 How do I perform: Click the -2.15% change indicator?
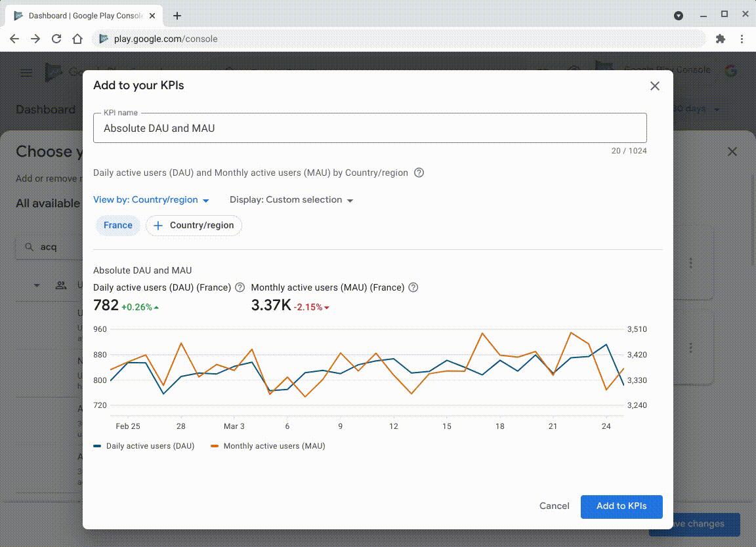[x=312, y=307]
